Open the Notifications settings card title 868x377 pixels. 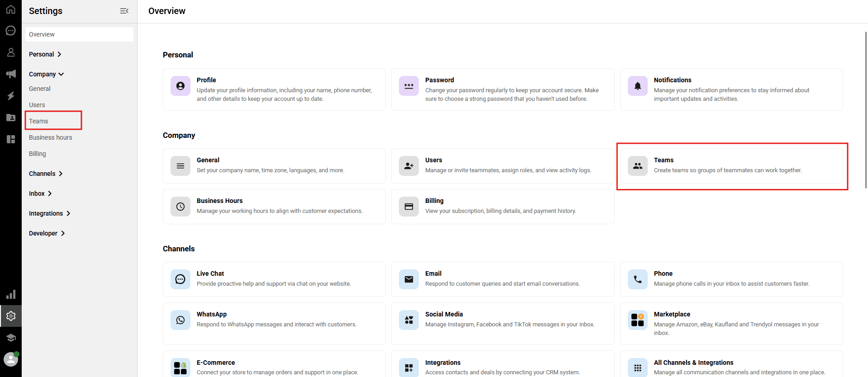673,80
